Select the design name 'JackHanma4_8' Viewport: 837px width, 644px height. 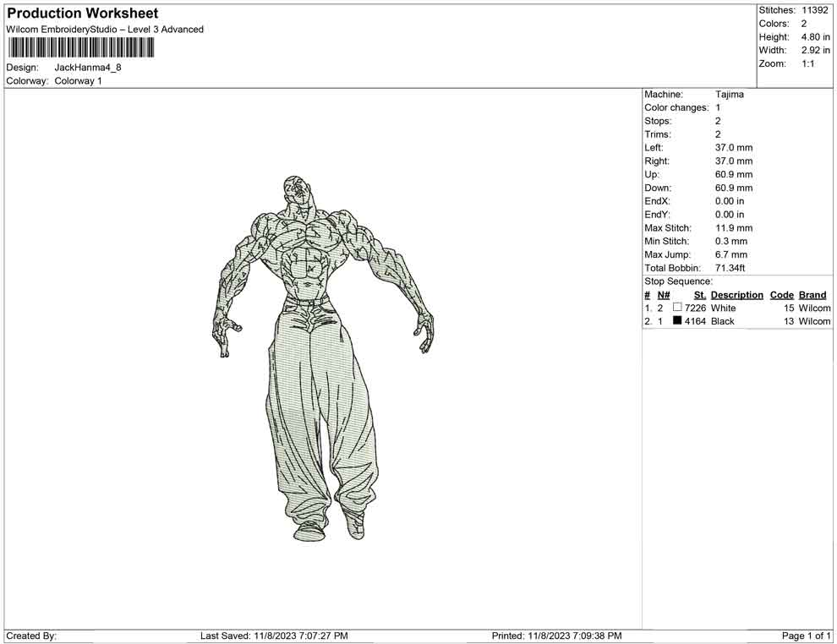pos(88,68)
